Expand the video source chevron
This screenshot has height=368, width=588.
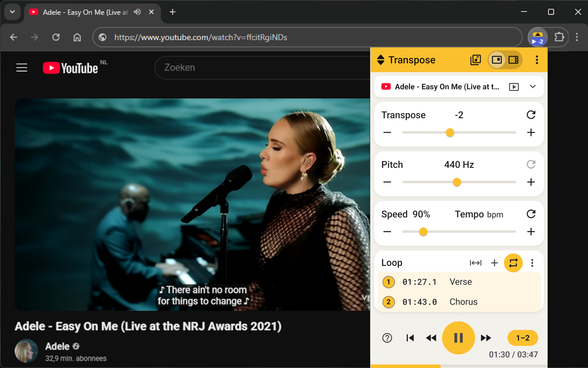point(533,87)
